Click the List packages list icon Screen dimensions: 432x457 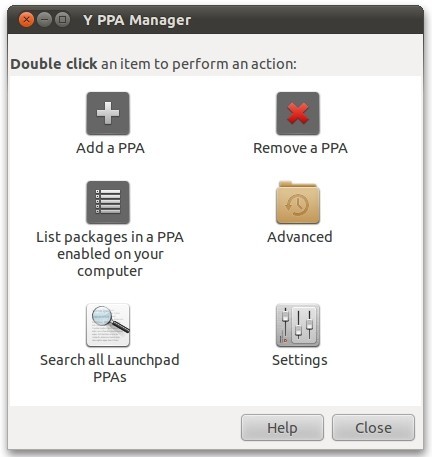[x=108, y=202]
